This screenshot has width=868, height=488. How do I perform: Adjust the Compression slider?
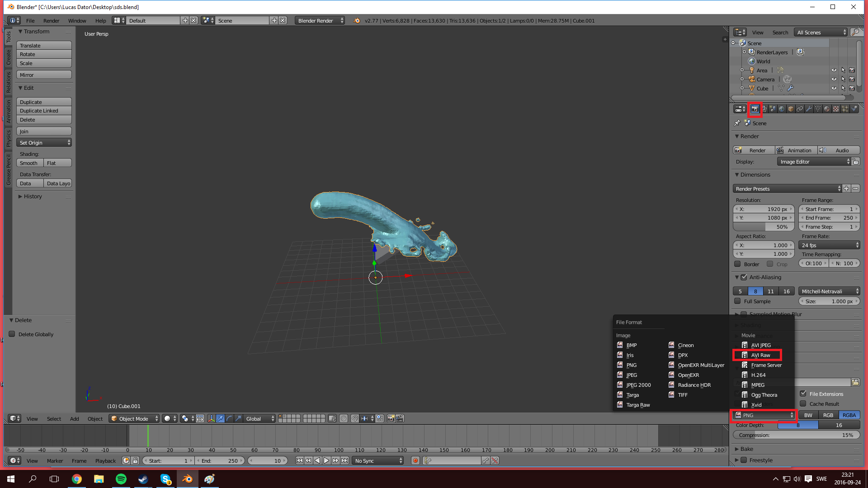796,435
